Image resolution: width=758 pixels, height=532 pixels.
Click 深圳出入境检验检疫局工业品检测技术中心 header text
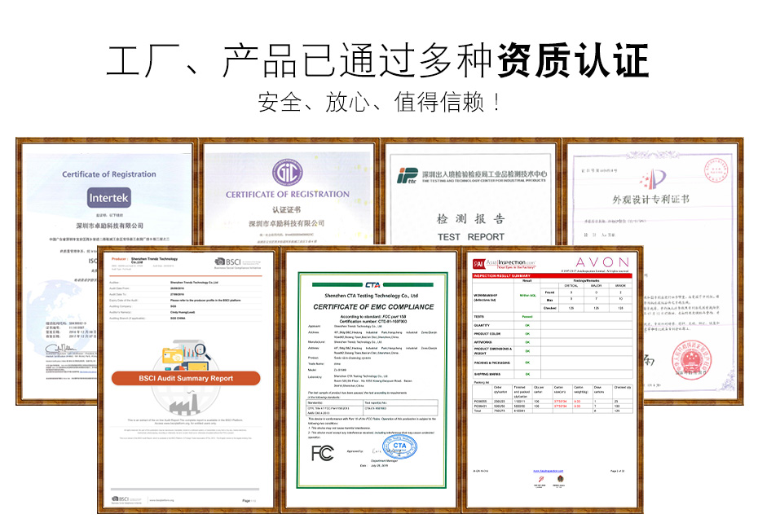point(484,174)
